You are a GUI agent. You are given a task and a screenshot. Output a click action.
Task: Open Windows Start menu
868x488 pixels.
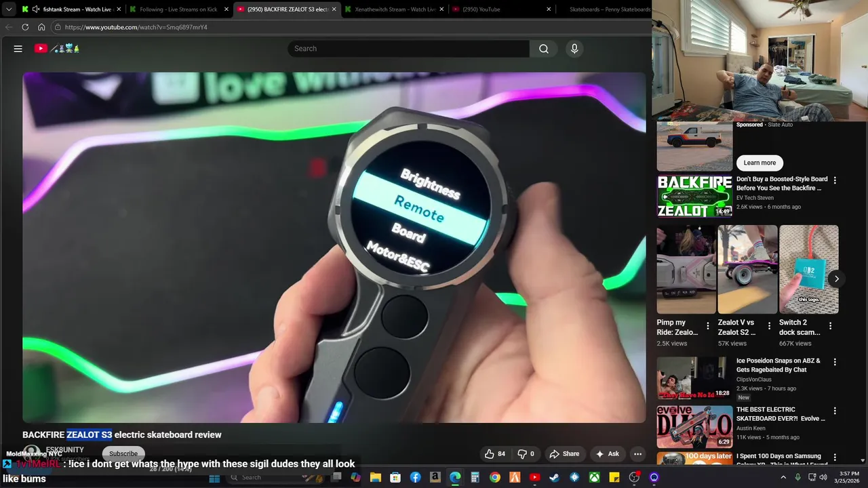(214, 478)
